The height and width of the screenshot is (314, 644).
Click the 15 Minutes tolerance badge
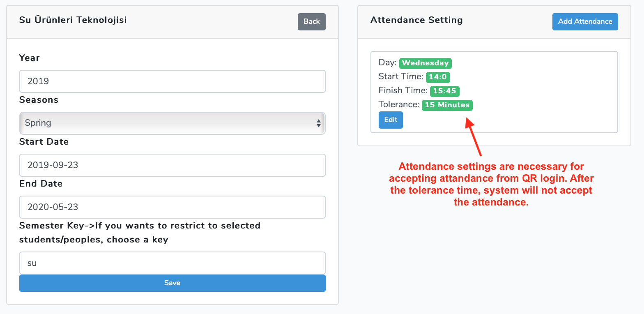pyautogui.click(x=447, y=105)
